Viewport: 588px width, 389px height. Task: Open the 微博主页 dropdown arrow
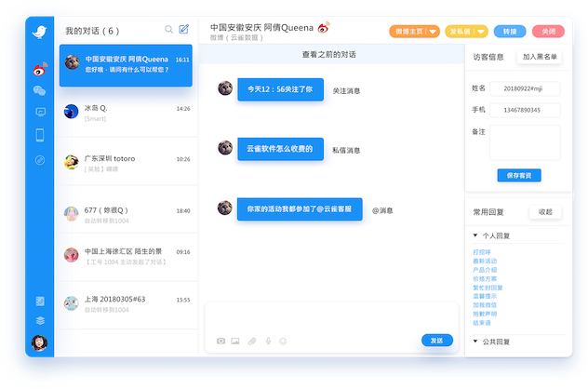tap(433, 32)
